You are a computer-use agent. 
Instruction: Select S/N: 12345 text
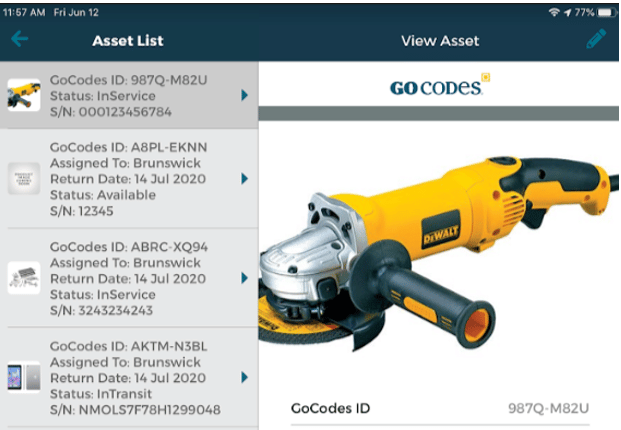pos(82,211)
